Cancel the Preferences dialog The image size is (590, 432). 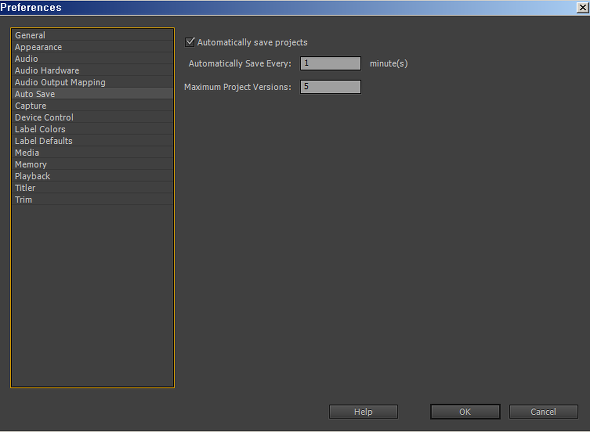[x=543, y=412]
